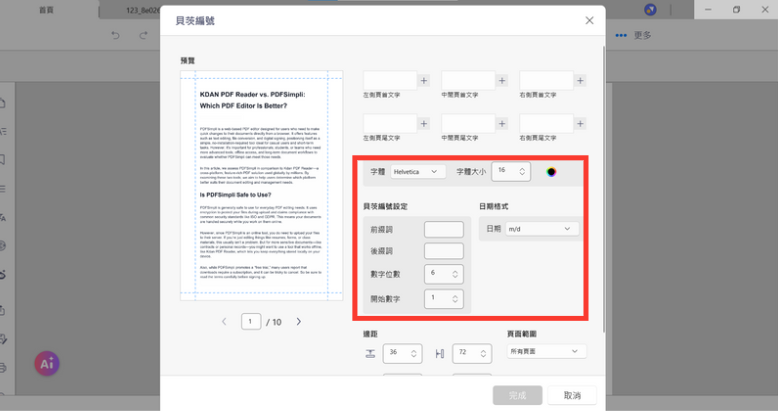The image size is (778, 412).
Task: Click the plus icon beside 左側頁首文字
Action: pos(423,81)
